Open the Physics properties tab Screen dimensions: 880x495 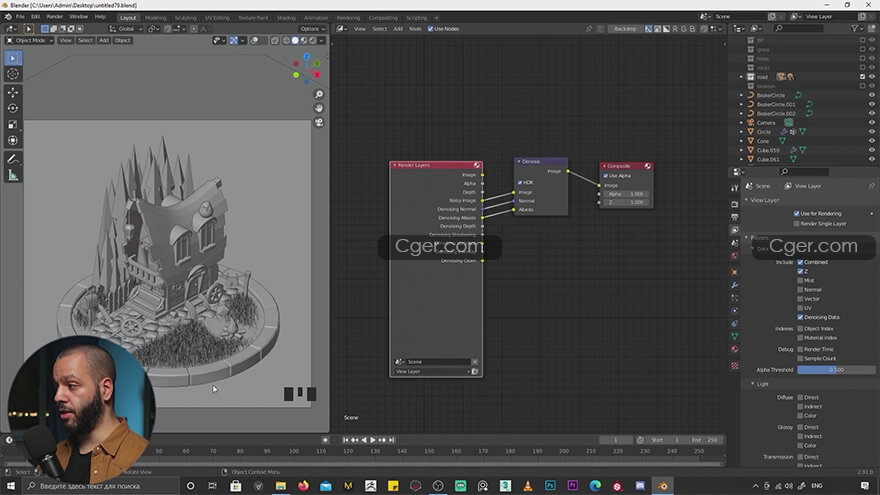pos(735,311)
